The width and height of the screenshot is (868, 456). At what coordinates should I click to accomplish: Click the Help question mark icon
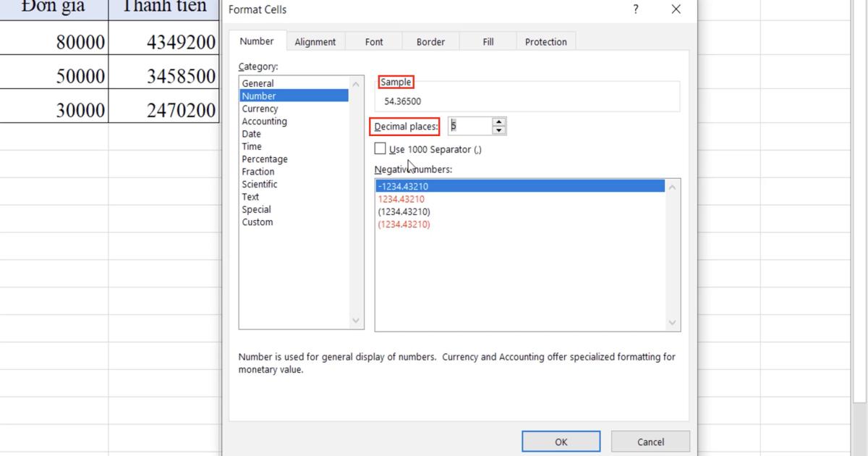pos(635,9)
